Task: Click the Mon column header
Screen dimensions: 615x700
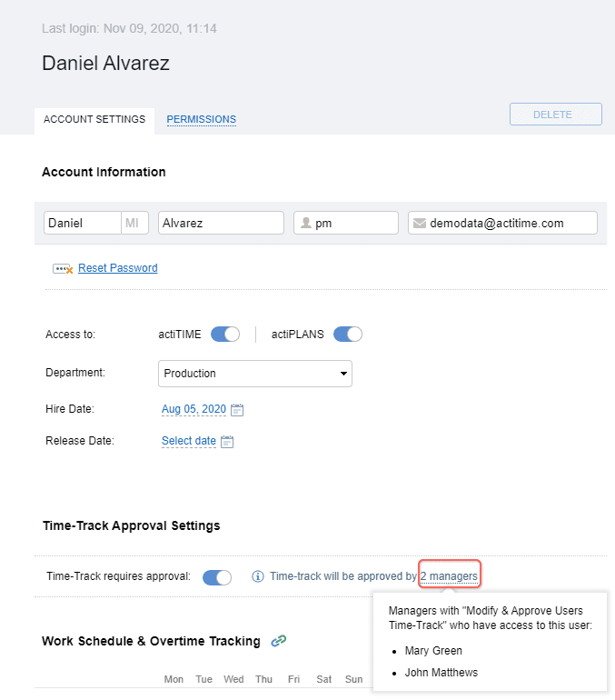Action: pos(174,679)
